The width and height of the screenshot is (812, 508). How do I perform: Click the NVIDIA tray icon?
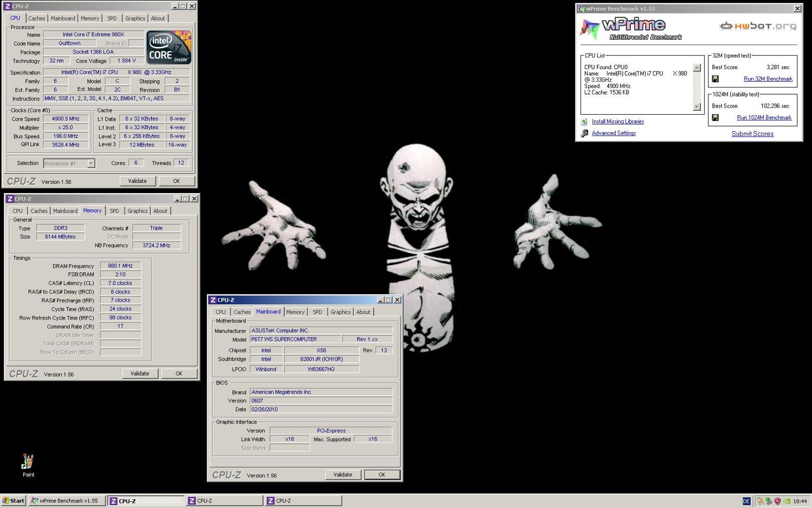786,501
